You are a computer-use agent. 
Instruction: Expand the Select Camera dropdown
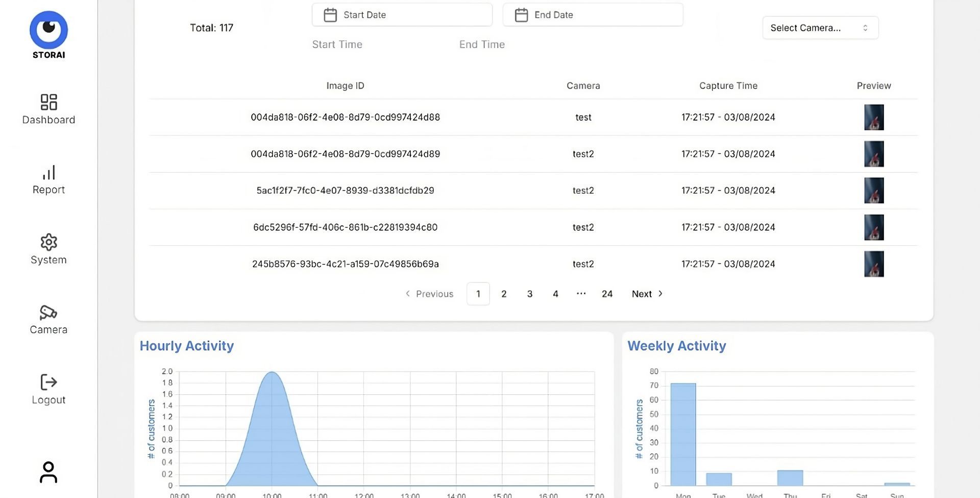(820, 28)
